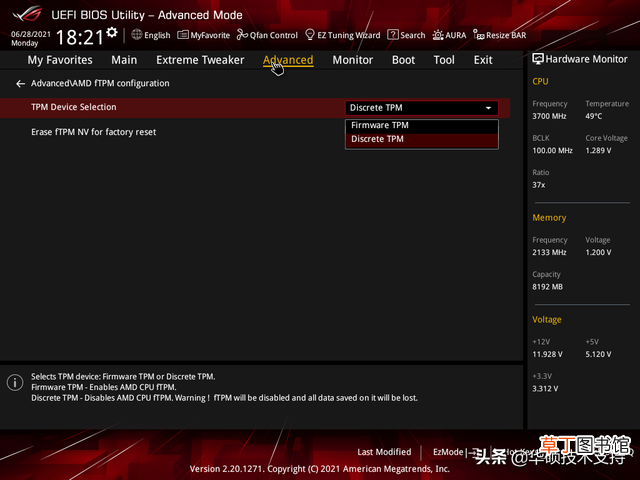Click CPU frequency value 3700 MHz
Image resolution: width=640 pixels, height=480 pixels.
point(549,116)
